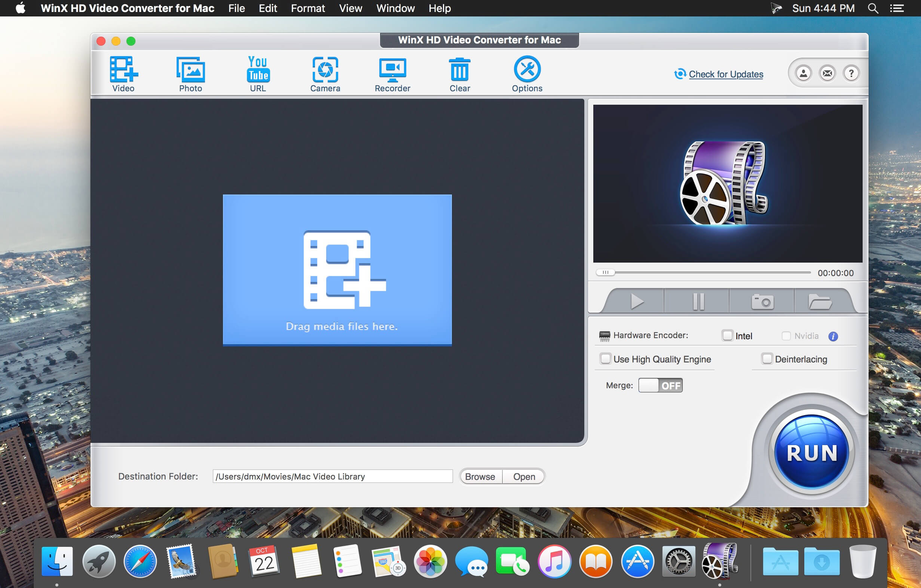Take a snapshot of the preview video
The width and height of the screenshot is (921, 588).
click(x=762, y=300)
